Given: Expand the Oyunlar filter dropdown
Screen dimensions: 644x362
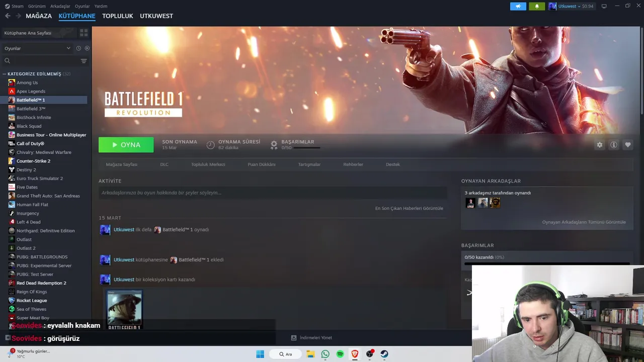Looking at the screenshot, I should point(38,48).
